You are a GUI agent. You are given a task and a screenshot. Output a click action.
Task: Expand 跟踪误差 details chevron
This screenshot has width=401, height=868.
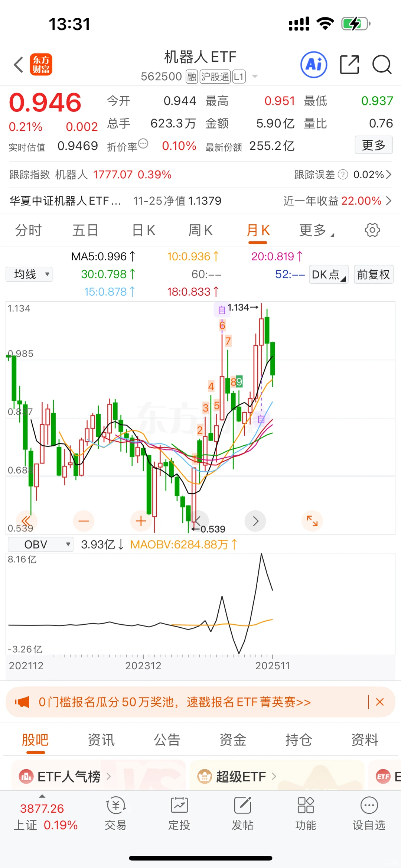pyautogui.click(x=389, y=174)
